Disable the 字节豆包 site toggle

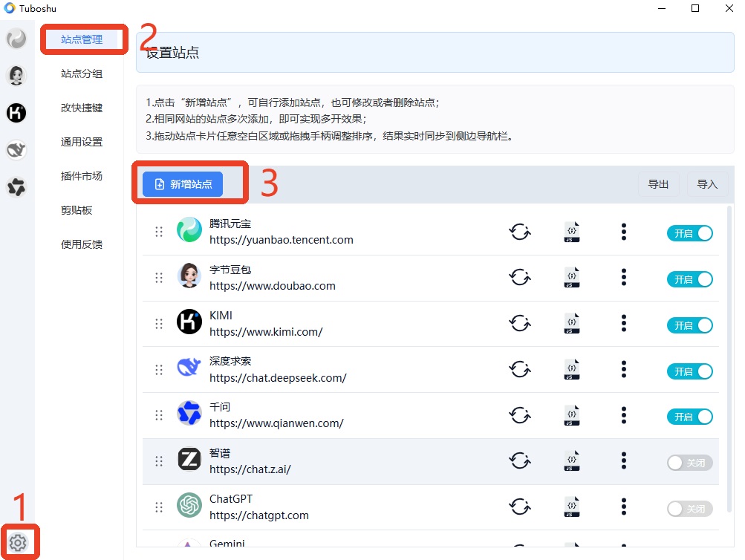pos(690,279)
